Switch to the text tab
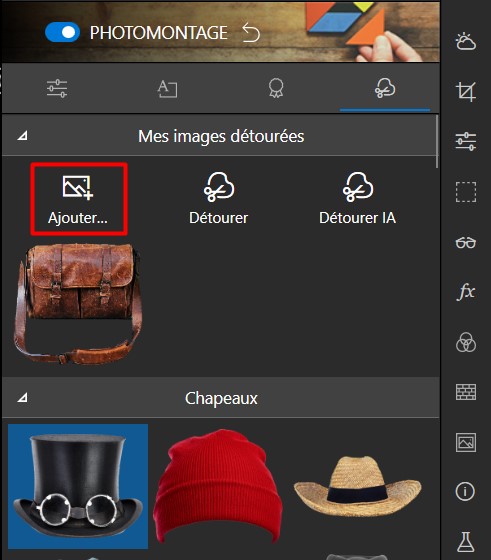 point(167,89)
